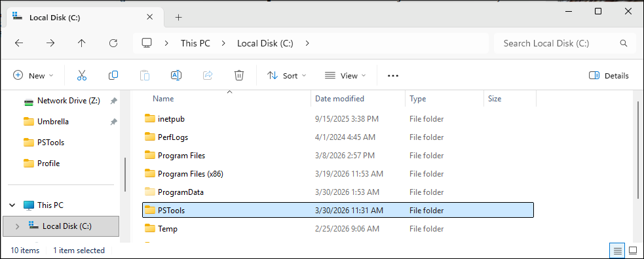Viewport: 644px width, 259px height.
Task: Click chevron after monitor icon in address bar
Action: (166, 43)
